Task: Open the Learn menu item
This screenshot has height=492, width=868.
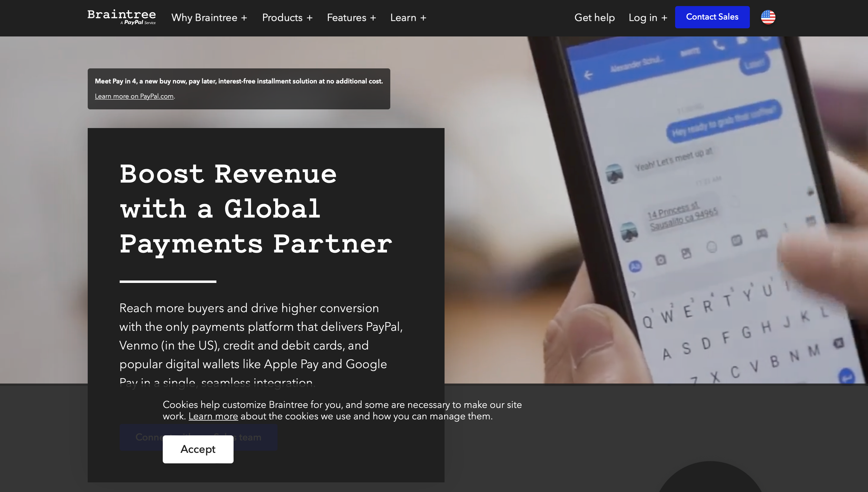Action: coord(403,17)
